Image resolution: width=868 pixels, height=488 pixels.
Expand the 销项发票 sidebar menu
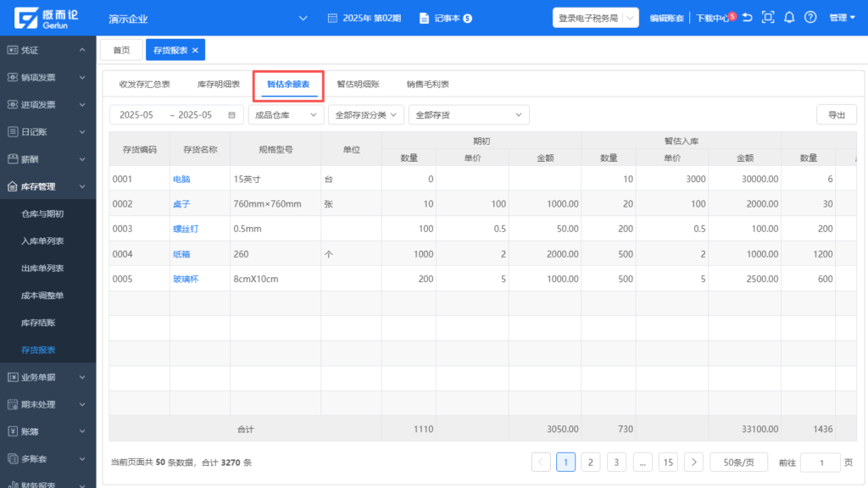click(x=47, y=77)
